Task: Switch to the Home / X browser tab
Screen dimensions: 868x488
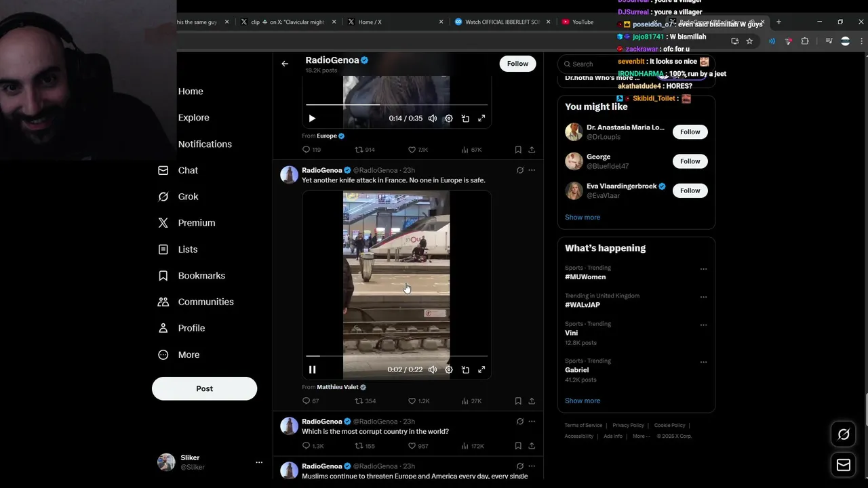Action: [x=370, y=22]
